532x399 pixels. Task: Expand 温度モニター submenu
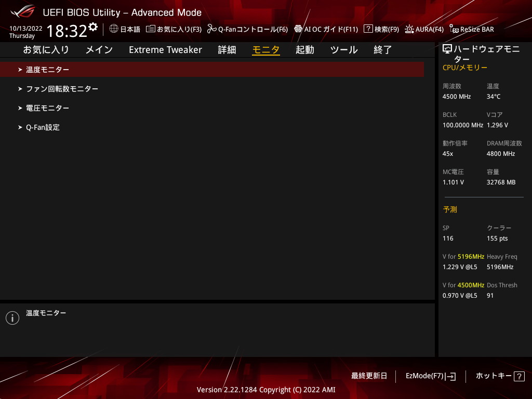(x=212, y=70)
